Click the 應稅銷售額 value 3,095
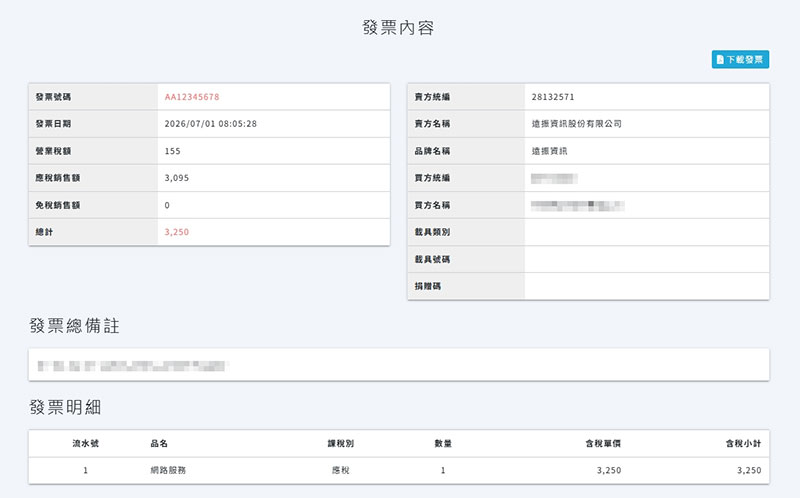Image resolution: width=800 pixels, height=498 pixels. [x=177, y=178]
